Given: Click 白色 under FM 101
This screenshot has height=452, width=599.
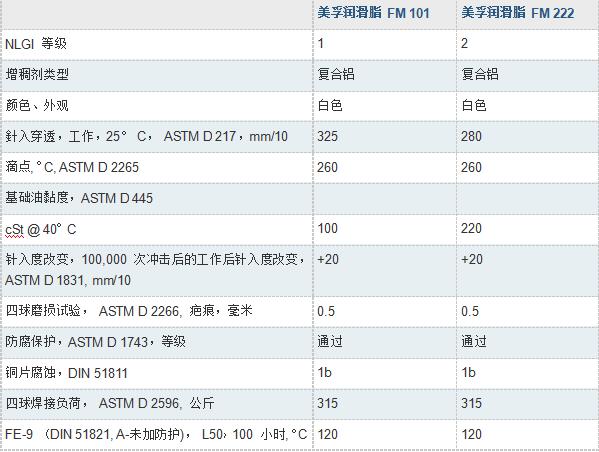Looking at the screenshot, I should point(330,105).
